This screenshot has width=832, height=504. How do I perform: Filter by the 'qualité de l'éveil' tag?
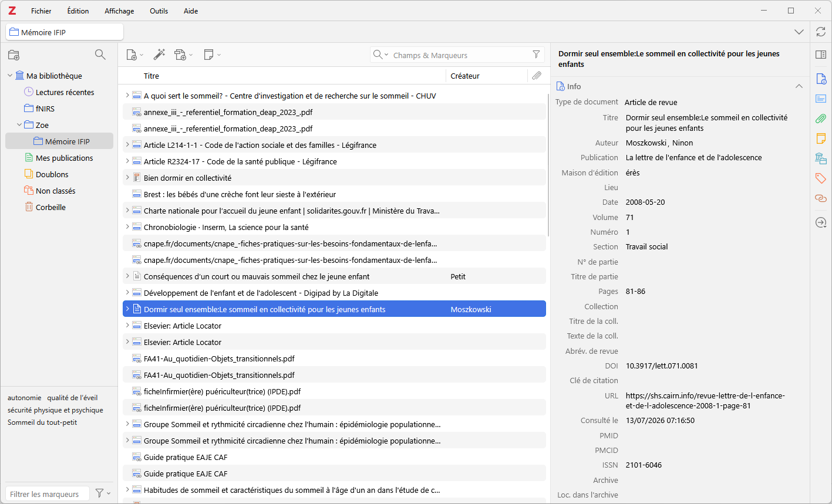[72, 398]
